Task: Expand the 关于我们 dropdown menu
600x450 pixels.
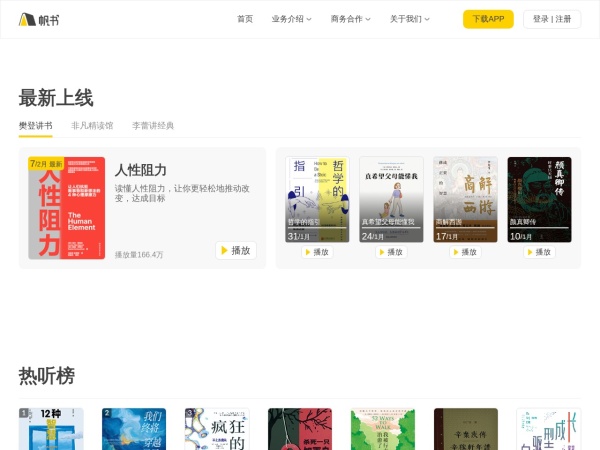Action: [x=409, y=19]
